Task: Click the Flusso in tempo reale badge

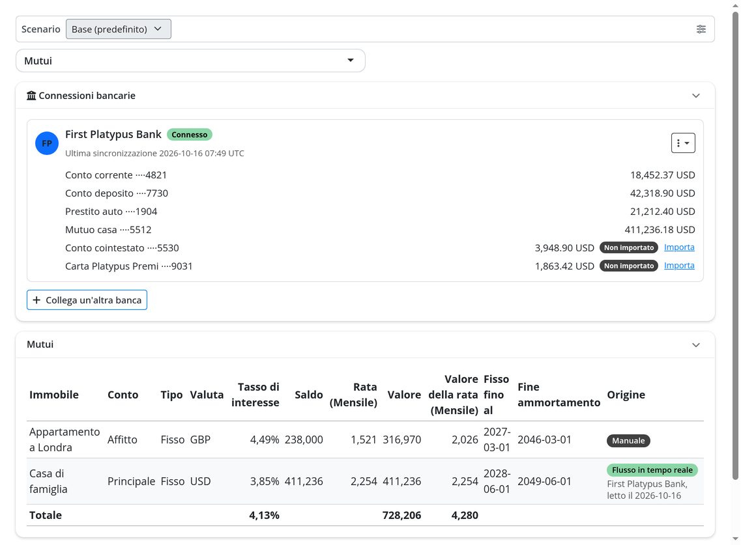Action: click(x=652, y=470)
